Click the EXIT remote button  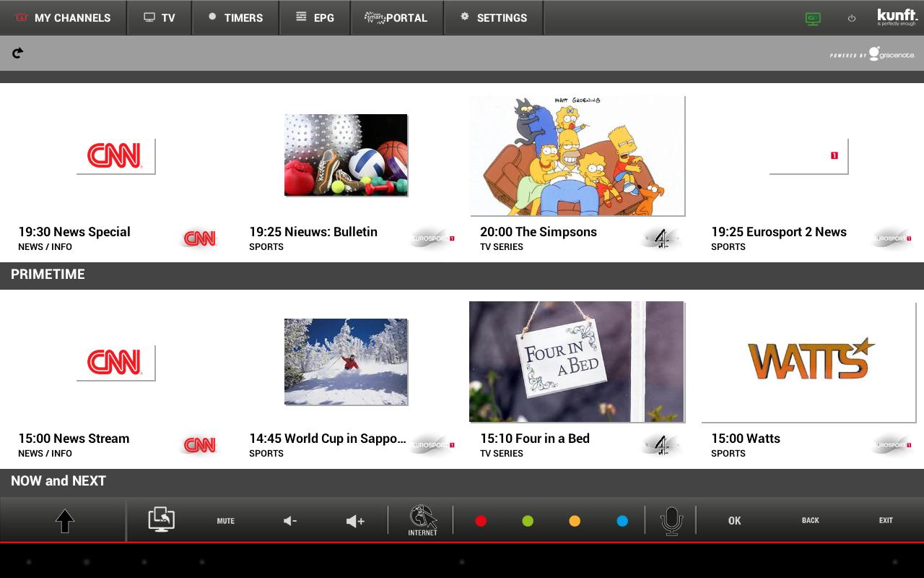[886, 520]
